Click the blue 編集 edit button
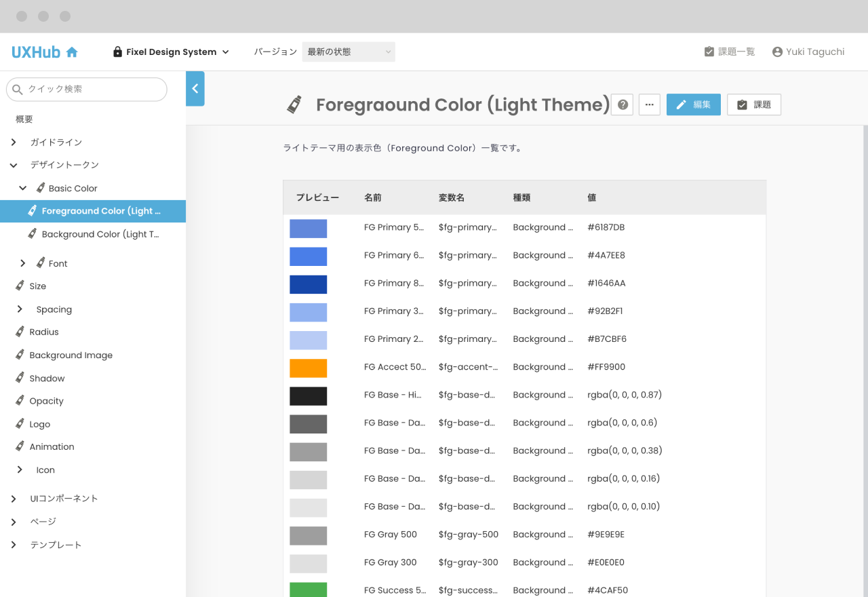The width and height of the screenshot is (868, 597). (x=693, y=104)
